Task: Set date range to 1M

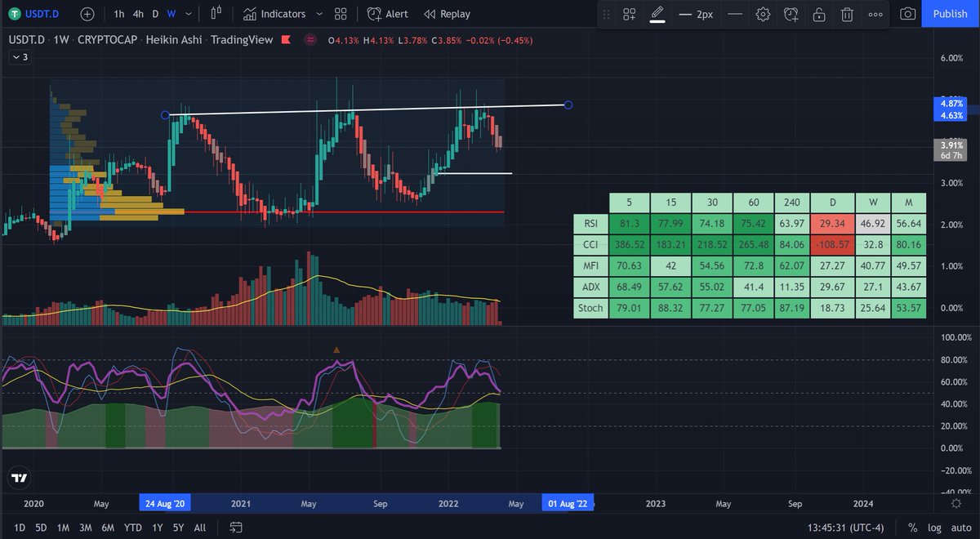Action: (x=63, y=528)
